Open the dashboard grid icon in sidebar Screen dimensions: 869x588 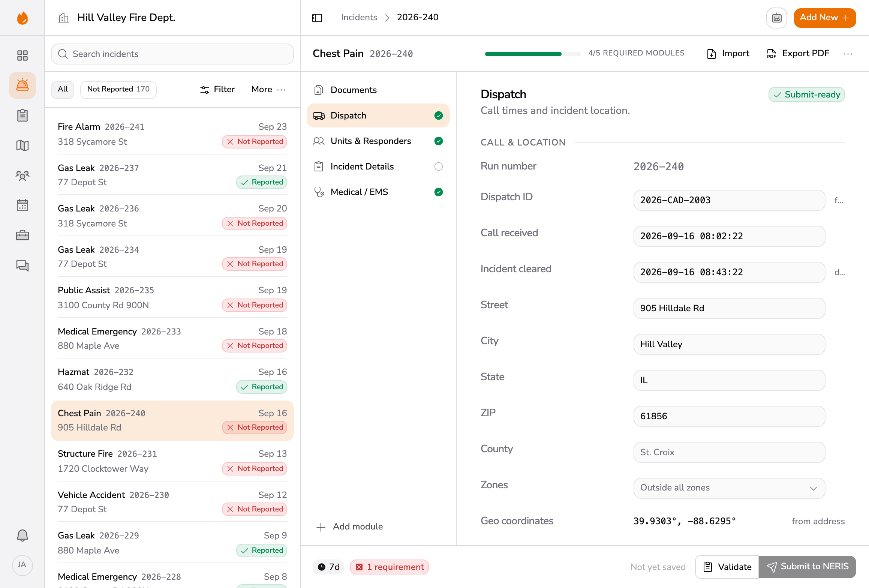(22, 55)
